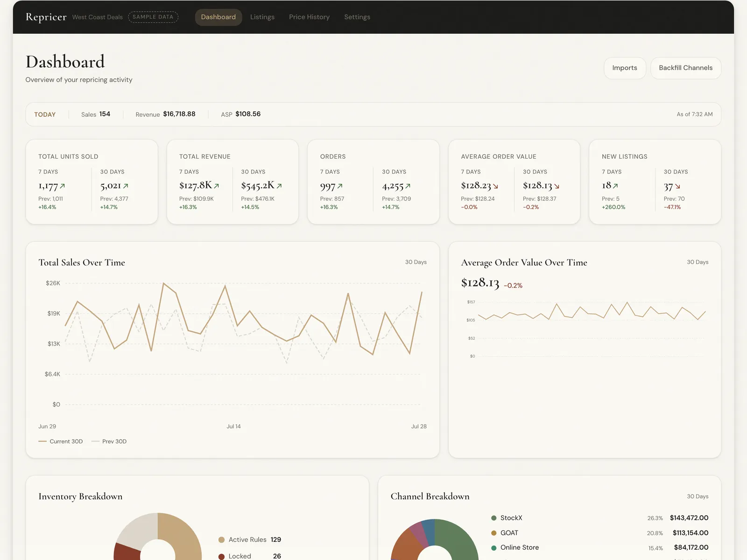Click the Active Rules legend swatch
Screen dimensions: 747x560
[221, 540]
